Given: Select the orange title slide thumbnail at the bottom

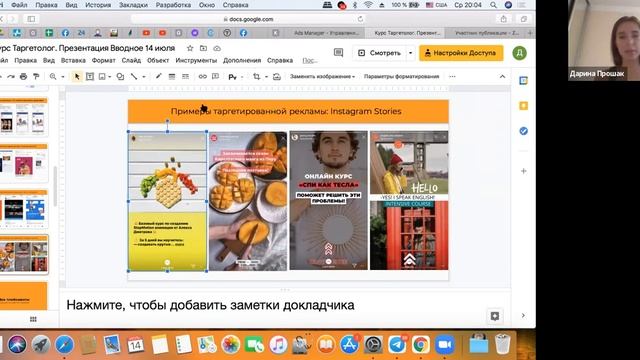Looking at the screenshot, I should pyautogui.click(x=24, y=296).
